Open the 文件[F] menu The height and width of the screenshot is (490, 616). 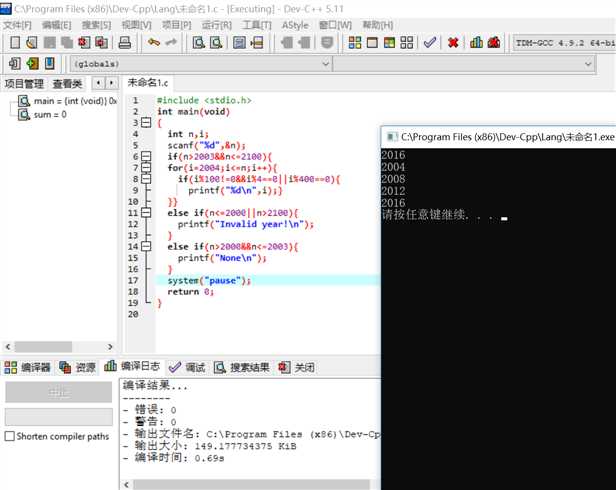[x=17, y=25]
